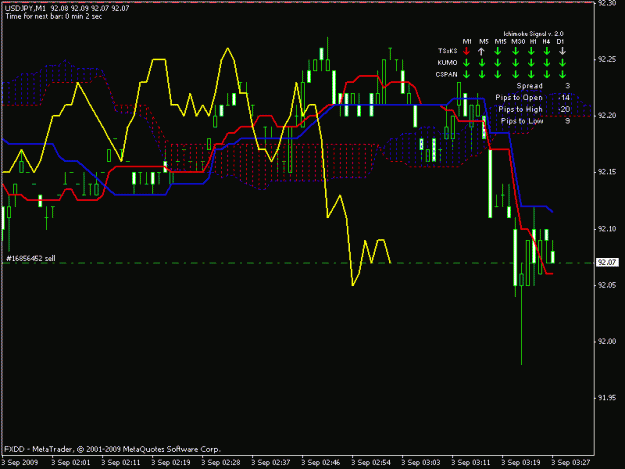Click the 'Pips to High' label

(x=520, y=109)
